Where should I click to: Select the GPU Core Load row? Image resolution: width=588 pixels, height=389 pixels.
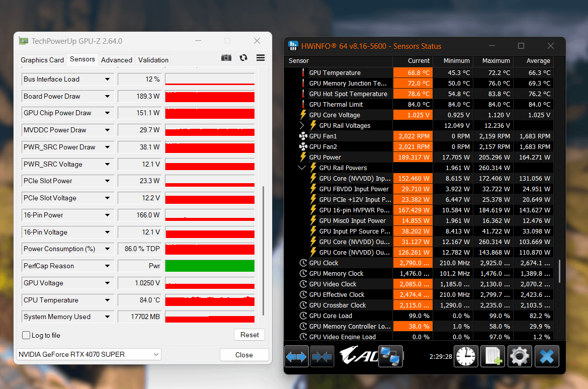(419, 316)
